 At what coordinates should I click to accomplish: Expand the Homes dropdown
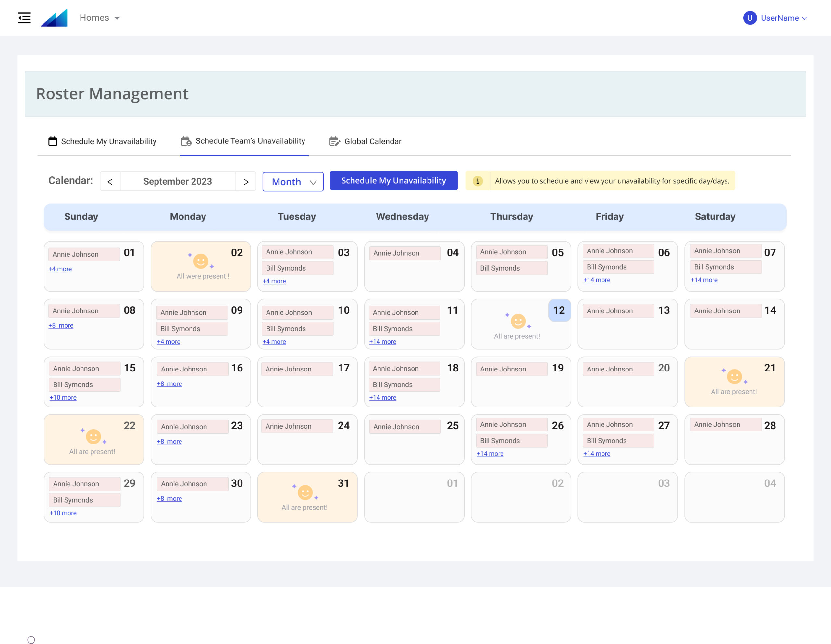(100, 18)
